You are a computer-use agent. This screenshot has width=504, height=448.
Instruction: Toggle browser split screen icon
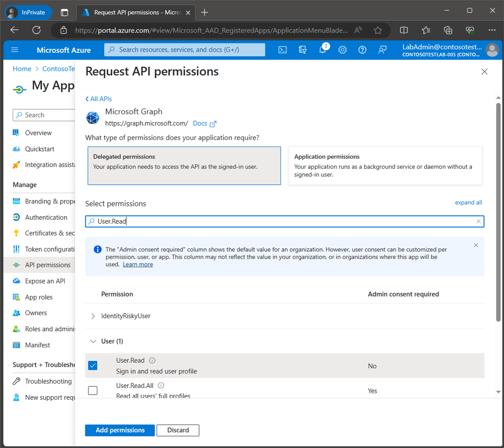coord(404,30)
